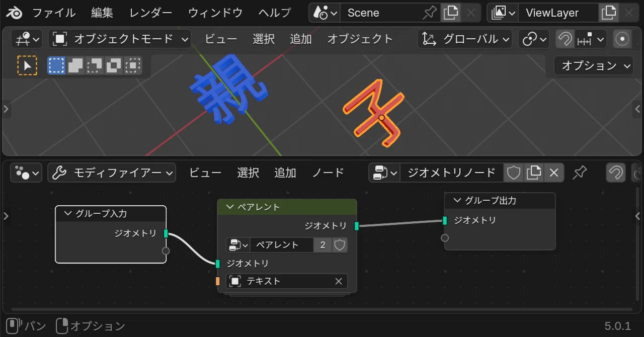Screen dimensions: 644x337
Task: Open the 編集 menu
Action: pos(102,13)
